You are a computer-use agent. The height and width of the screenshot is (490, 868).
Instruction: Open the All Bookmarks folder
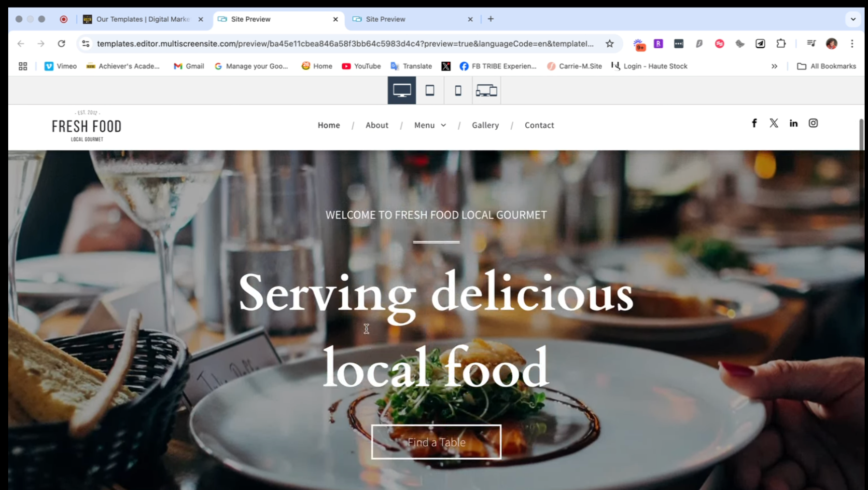click(826, 66)
